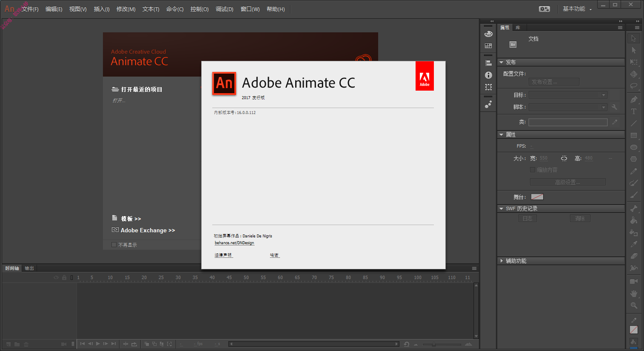Open the Info panel icon
The image size is (644, 351).
(488, 75)
